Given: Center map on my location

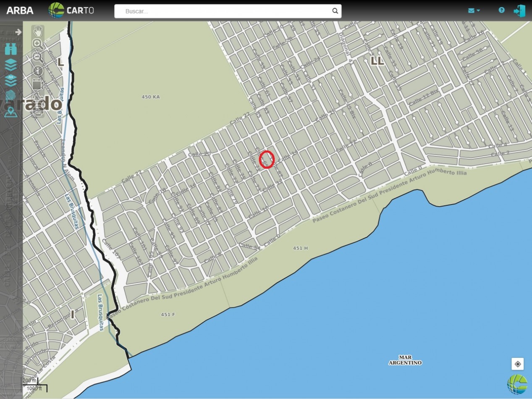Looking at the screenshot, I should tap(517, 364).
